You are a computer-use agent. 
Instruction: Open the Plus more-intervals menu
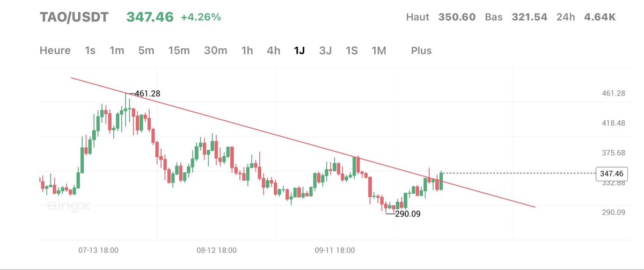tap(421, 50)
